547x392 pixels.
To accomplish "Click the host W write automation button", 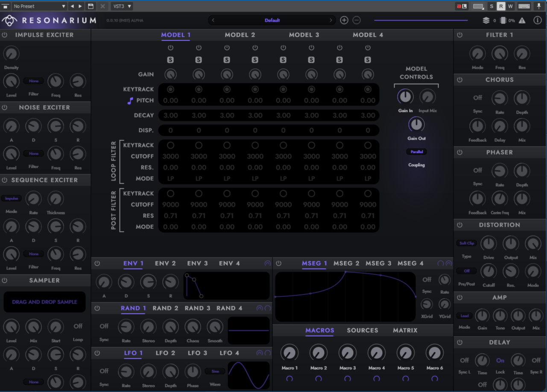I will coord(510,6).
